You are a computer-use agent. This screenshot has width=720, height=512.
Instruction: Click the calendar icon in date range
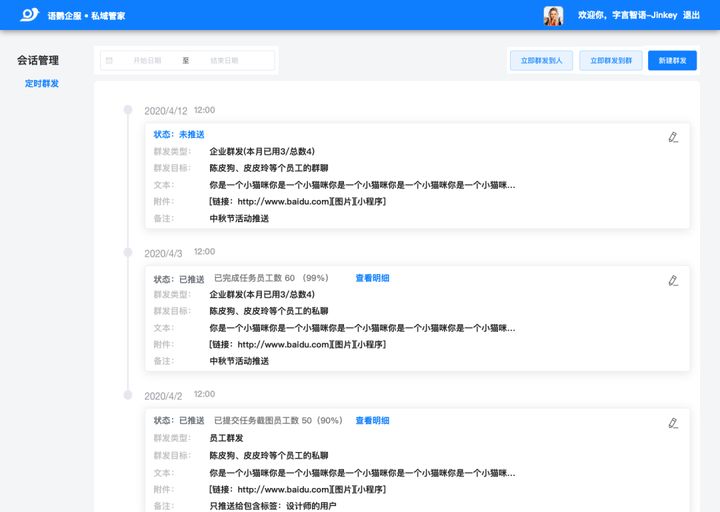(x=109, y=61)
